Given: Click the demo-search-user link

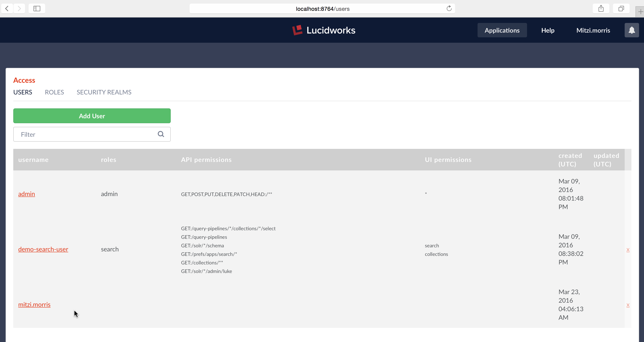Looking at the screenshot, I should (43, 249).
